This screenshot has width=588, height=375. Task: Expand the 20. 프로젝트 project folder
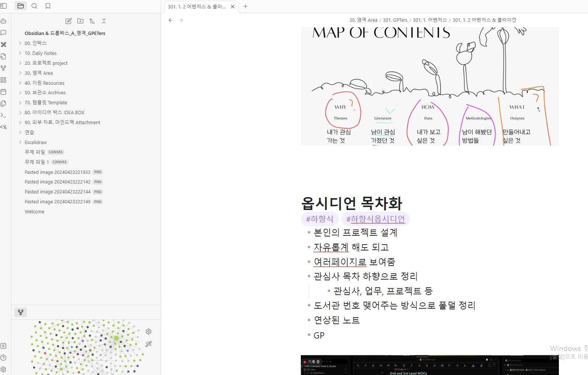pyautogui.click(x=20, y=63)
